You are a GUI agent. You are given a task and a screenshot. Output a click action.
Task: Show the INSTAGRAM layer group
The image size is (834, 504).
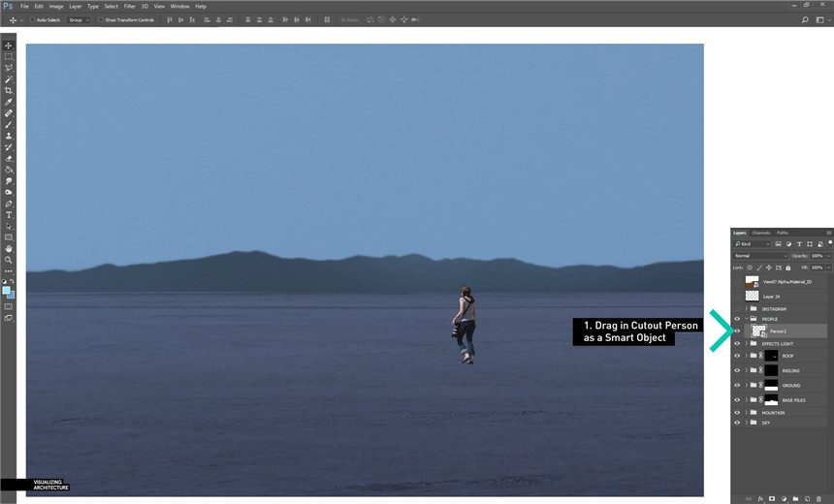737,308
